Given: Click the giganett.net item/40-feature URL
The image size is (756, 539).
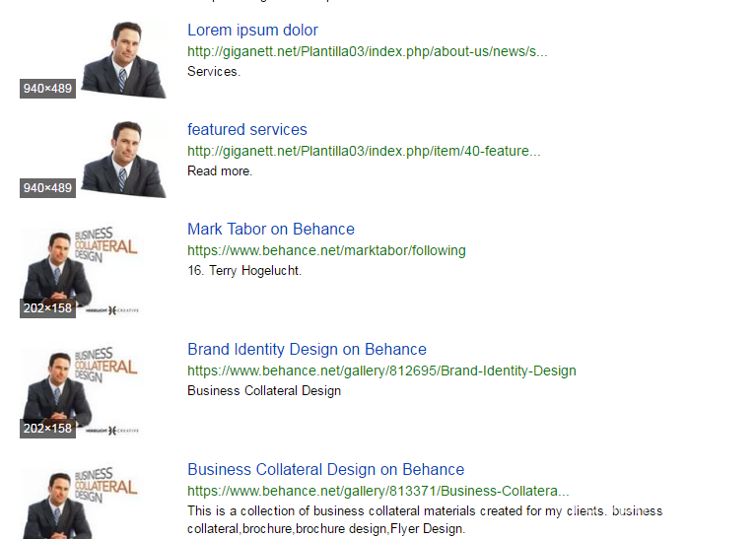Looking at the screenshot, I should [x=364, y=152].
